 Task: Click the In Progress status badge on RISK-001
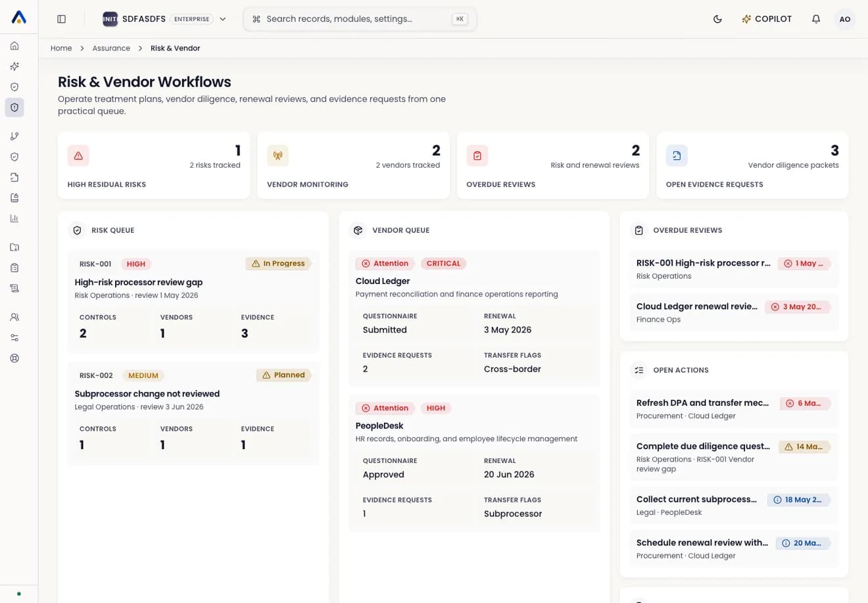278,264
